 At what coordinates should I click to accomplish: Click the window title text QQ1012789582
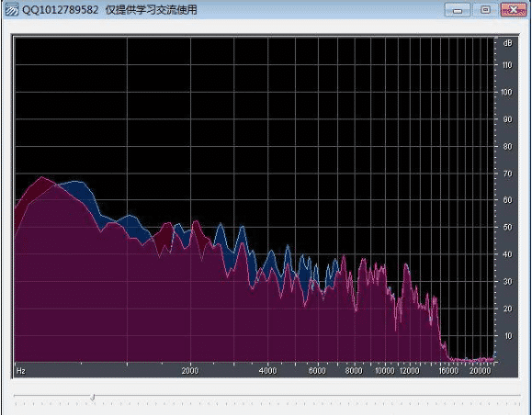[x=60, y=10]
